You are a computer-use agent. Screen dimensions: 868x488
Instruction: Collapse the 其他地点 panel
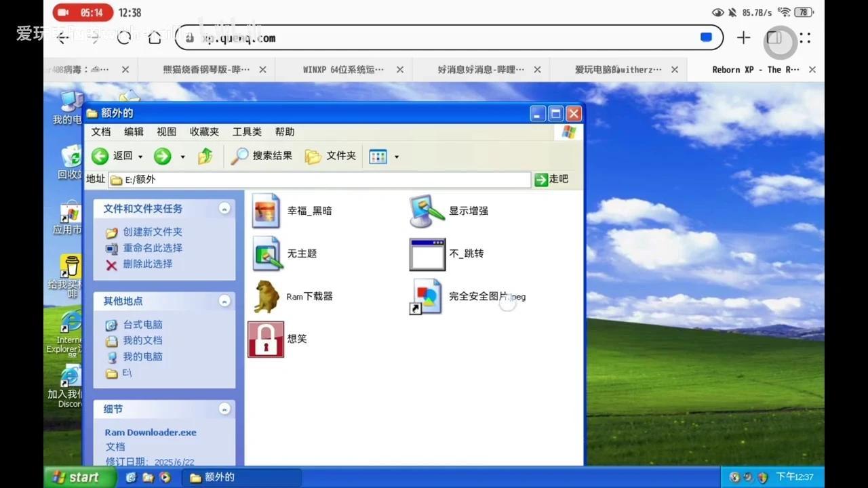click(x=224, y=300)
